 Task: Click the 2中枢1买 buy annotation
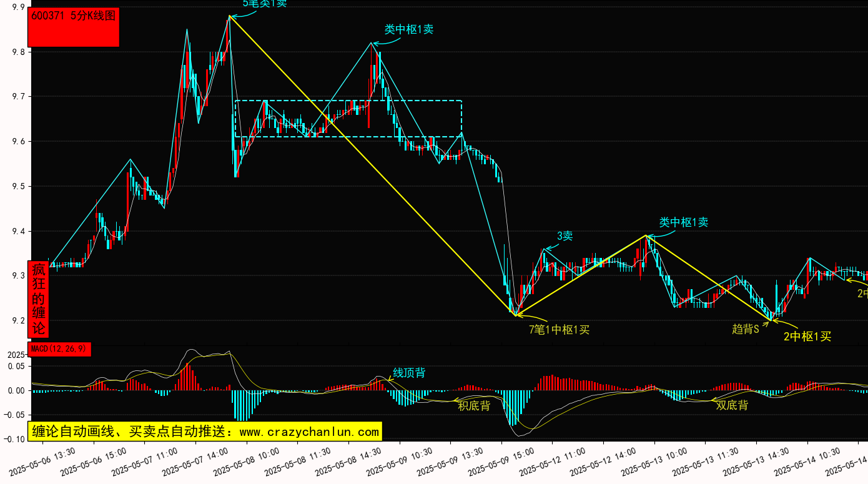(807, 337)
